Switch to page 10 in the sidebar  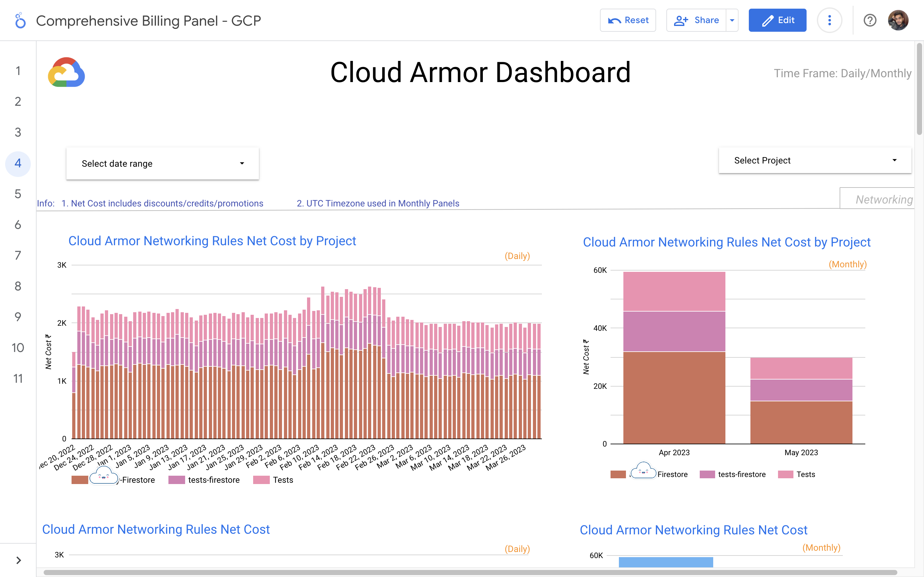point(18,348)
